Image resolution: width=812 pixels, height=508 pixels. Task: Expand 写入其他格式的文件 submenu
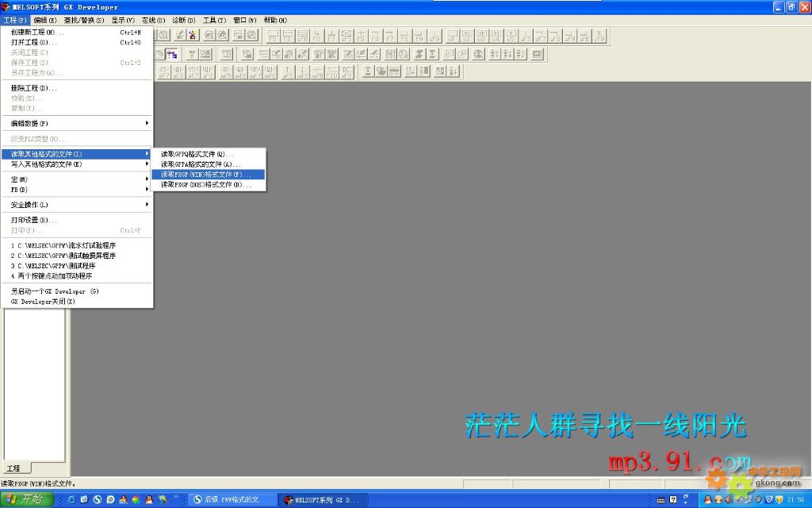77,164
